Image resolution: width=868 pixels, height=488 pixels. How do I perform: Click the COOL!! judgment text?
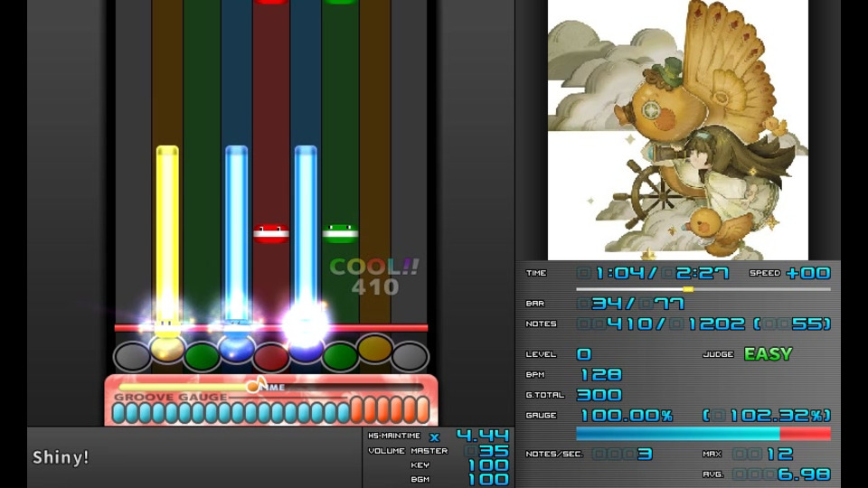374,267
